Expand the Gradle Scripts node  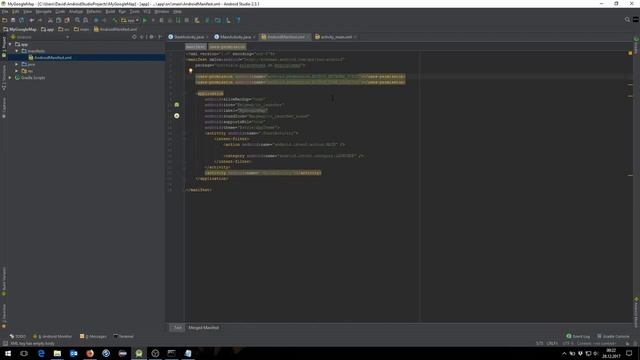click(x=10, y=78)
